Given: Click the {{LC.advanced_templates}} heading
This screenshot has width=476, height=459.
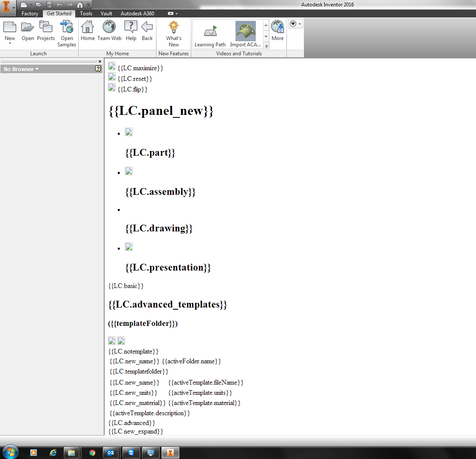Looking at the screenshot, I should pyautogui.click(x=167, y=305).
